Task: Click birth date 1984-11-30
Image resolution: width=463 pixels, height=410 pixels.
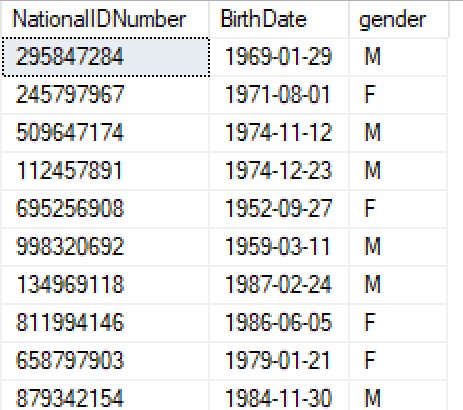Action: [x=279, y=396]
